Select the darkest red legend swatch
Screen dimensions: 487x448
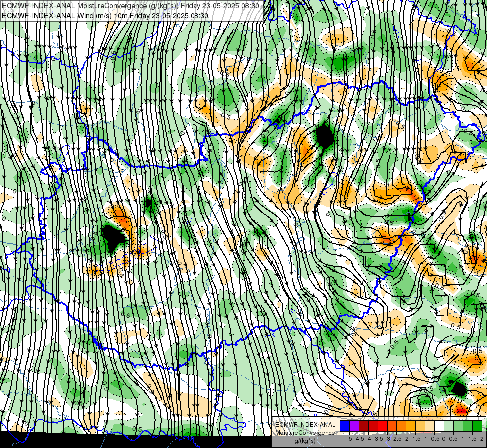tap(364, 426)
